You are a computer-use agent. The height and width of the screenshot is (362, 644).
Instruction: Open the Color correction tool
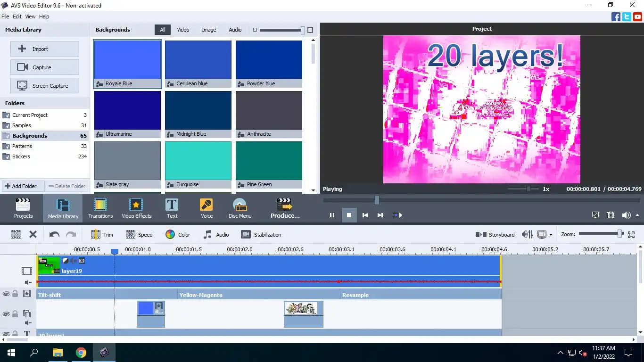[178, 234]
